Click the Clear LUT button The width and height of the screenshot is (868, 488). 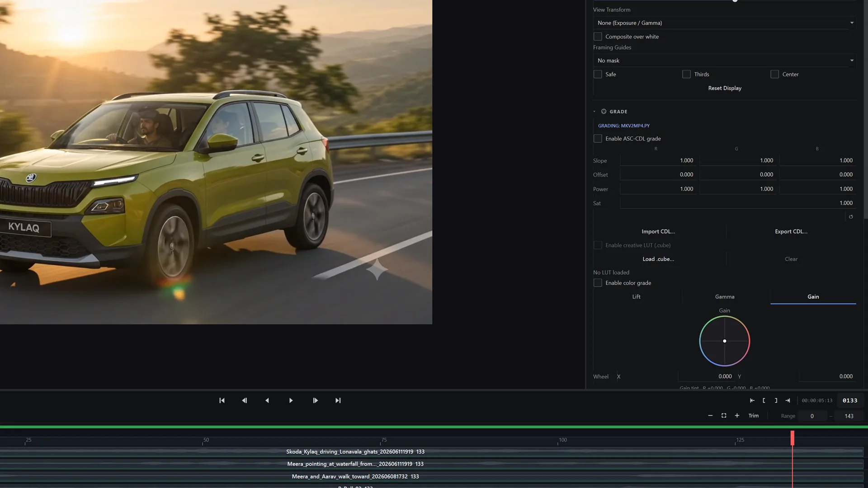pyautogui.click(x=791, y=259)
